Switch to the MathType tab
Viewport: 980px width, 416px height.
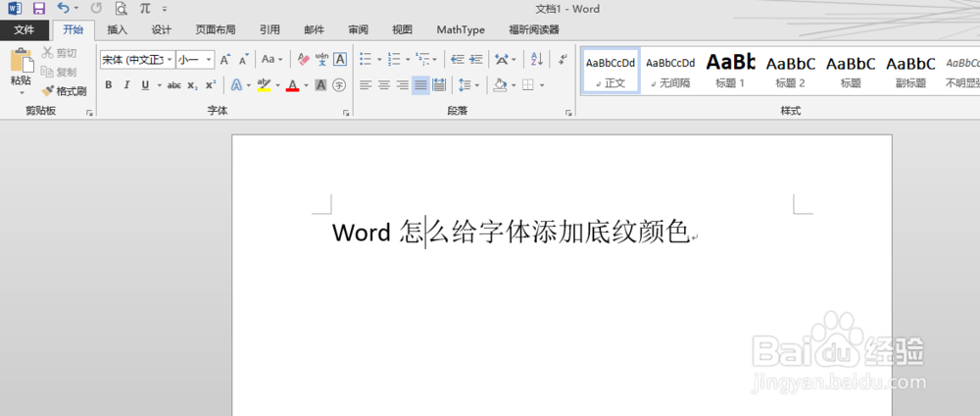tap(461, 29)
